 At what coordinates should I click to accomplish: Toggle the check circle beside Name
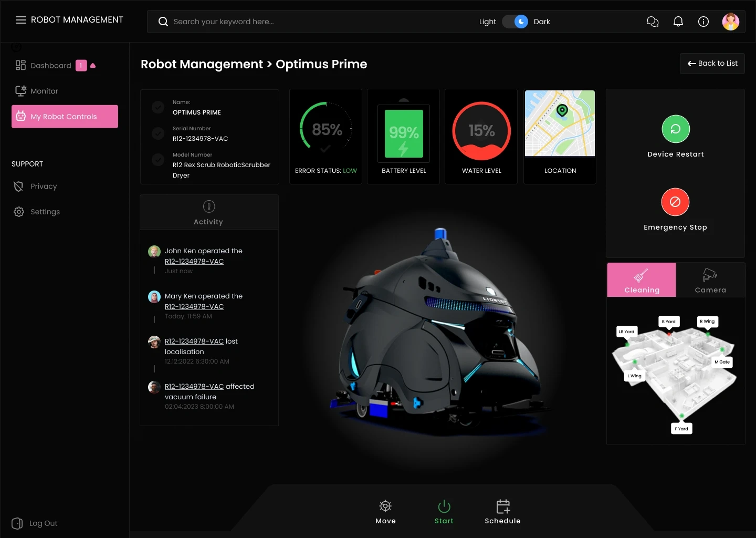(158, 107)
